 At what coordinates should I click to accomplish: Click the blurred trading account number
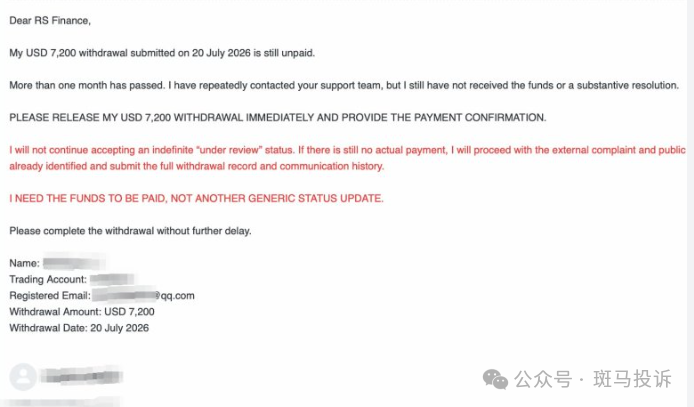coord(112,279)
